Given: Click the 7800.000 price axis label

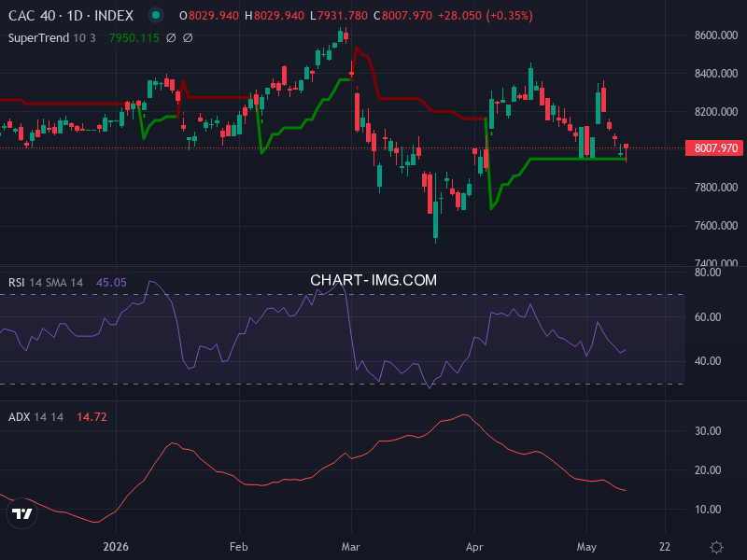Looking at the screenshot, I should 716,188.
